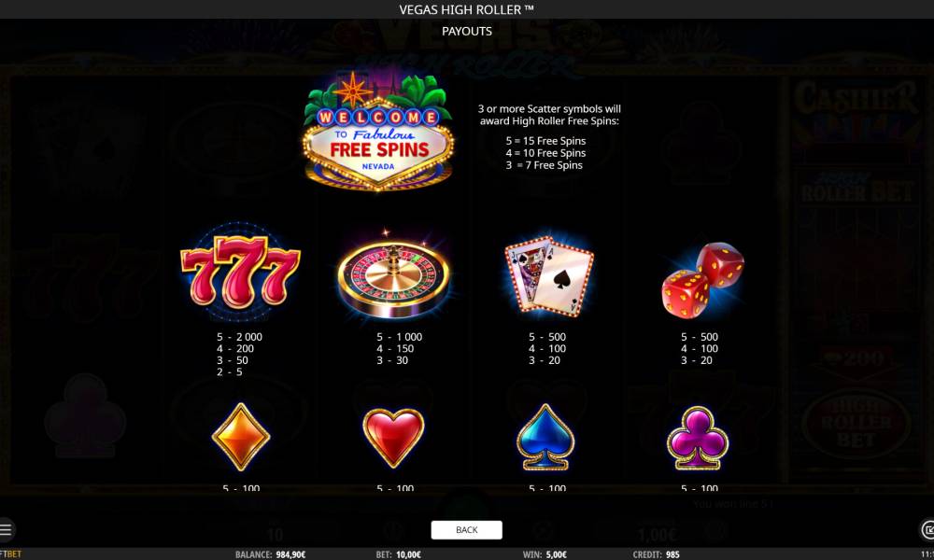
Task: Click the Vegas High Roller title bar
Action: [467, 9]
